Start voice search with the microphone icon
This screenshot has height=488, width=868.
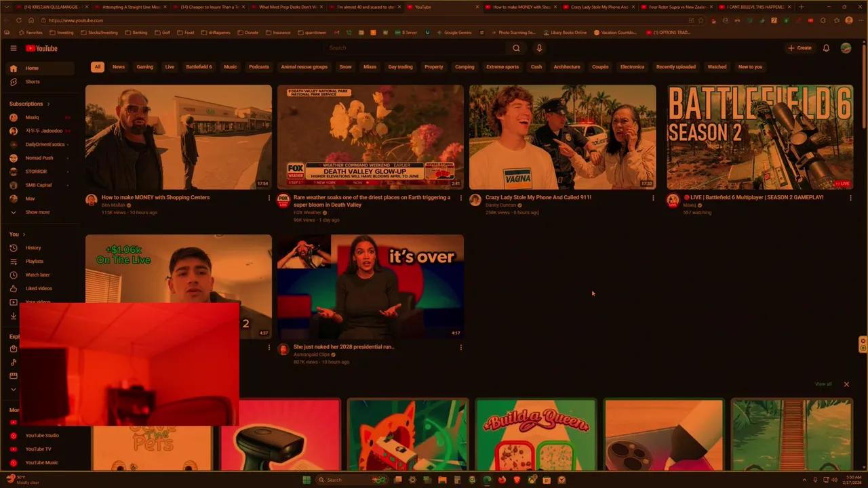click(539, 48)
